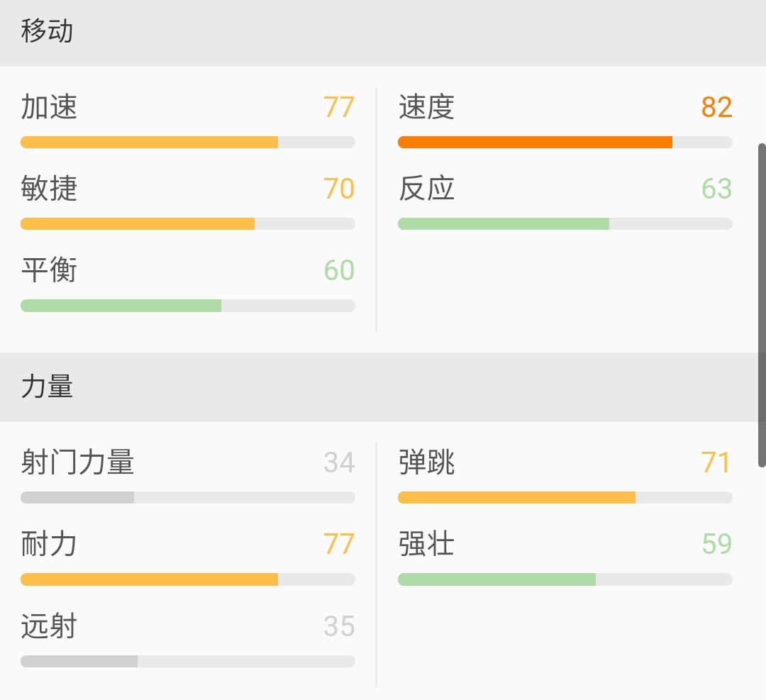The image size is (766, 700).
Task: Tap the 强壮 stat value 59
Action: (716, 543)
